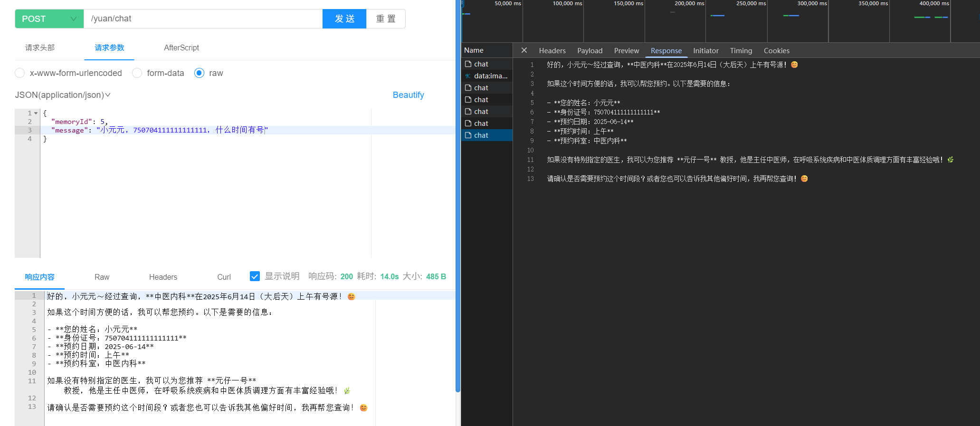
Task: Click the file icon of highlighted chat request
Action: (x=468, y=135)
